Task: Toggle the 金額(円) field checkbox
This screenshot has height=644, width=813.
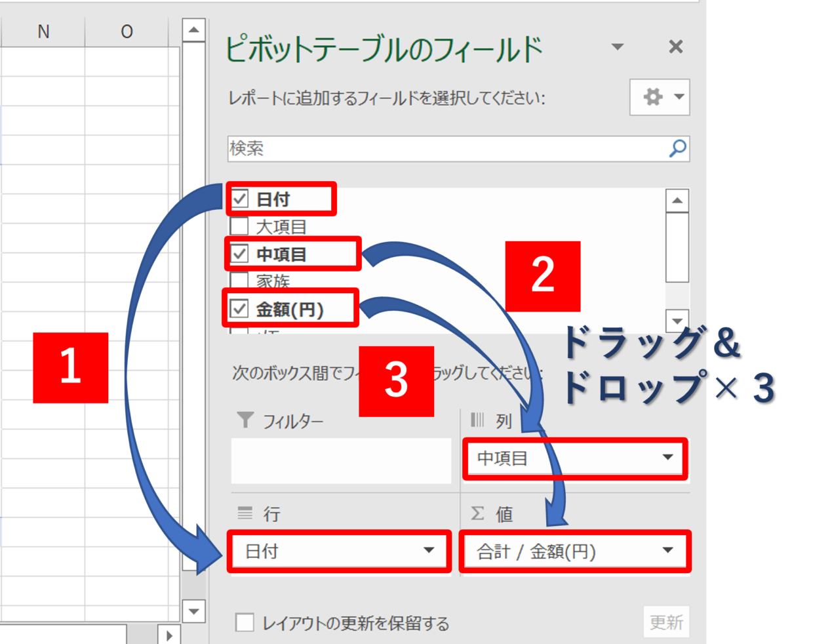Action: [x=240, y=309]
